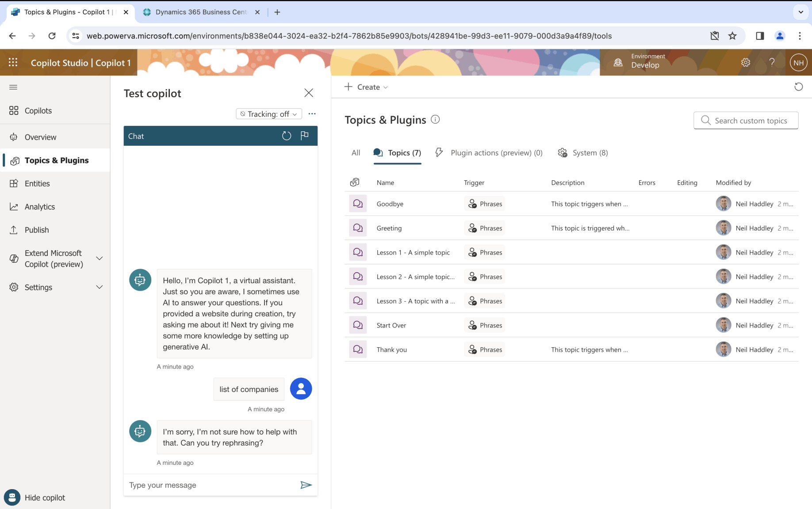Switch to Plugin actions (preview) tab
812x509 pixels.
click(x=489, y=153)
